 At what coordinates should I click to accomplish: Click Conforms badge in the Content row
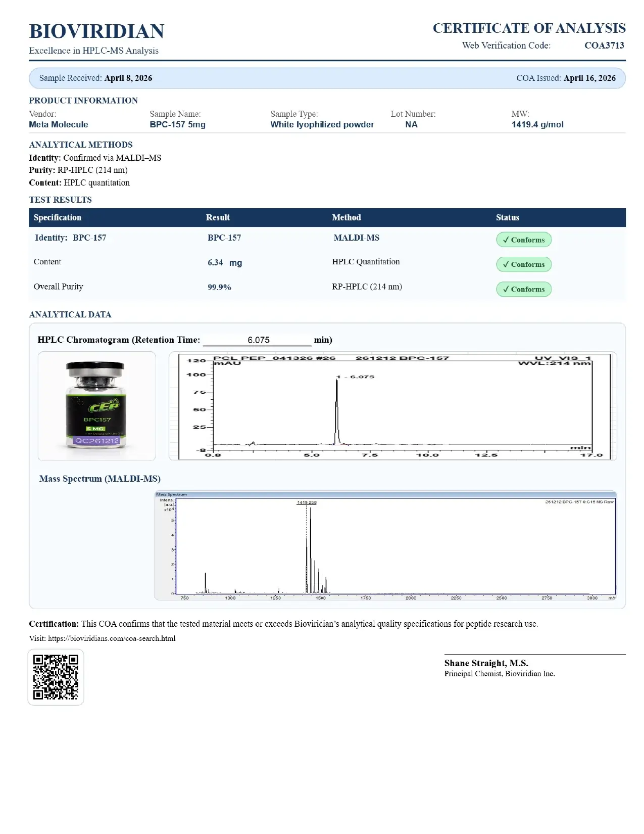click(x=524, y=264)
